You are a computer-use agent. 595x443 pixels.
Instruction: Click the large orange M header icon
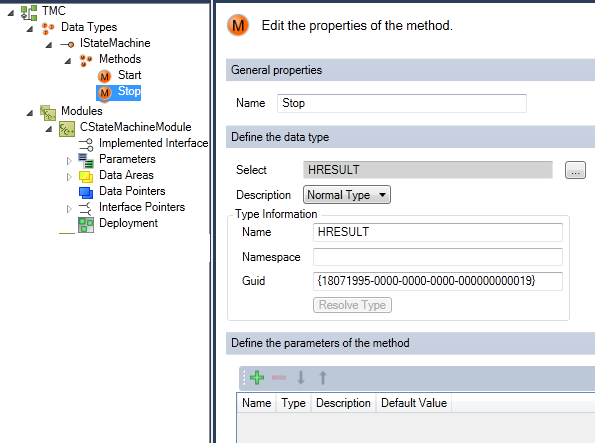(238, 25)
